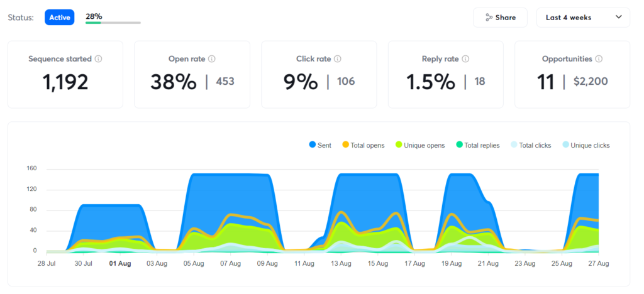The height and width of the screenshot is (294, 644).
Task: Click the $2,200 opportunities value
Action: pos(592,82)
